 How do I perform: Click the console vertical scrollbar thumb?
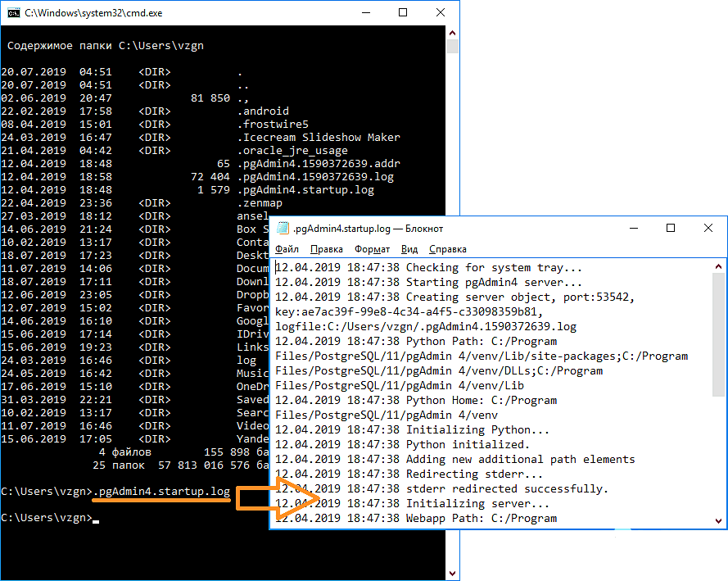pos(452,47)
